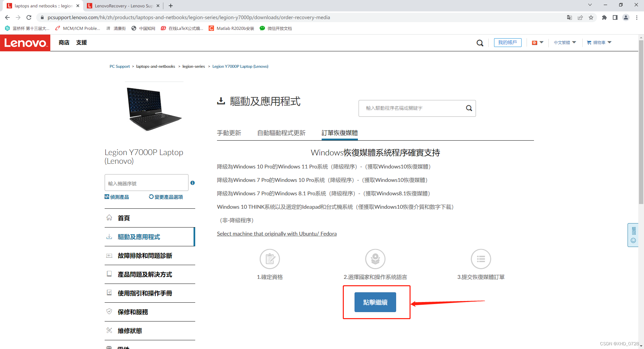The height and width of the screenshot is (349, 644).
Task: Open the 商店 menu
Action: pyautogui.click(x=64, y=43)
